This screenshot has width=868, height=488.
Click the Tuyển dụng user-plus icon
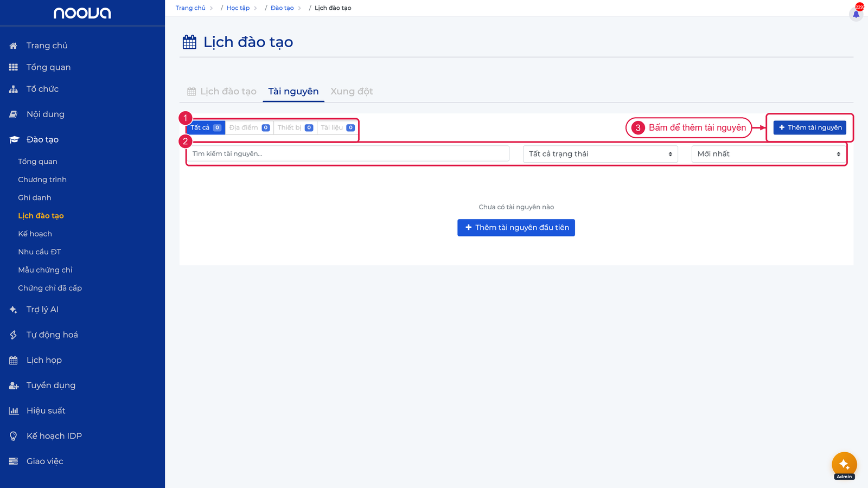(x=14, y=386)
